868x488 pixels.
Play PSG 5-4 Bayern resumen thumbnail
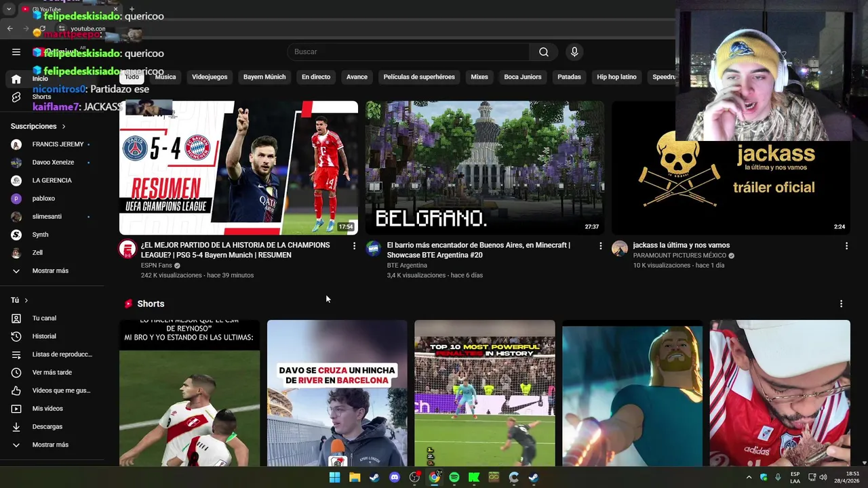click(239, 168)
